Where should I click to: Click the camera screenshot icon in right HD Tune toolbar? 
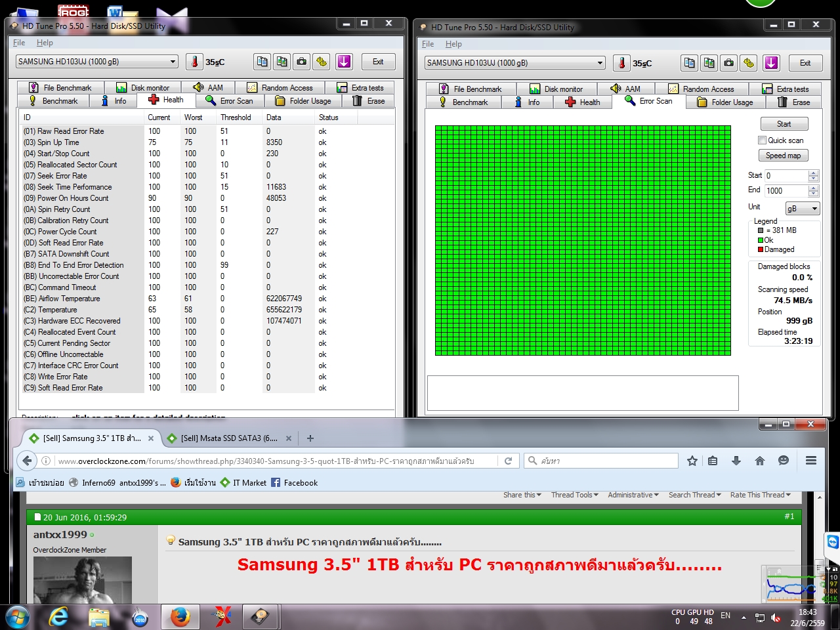[x=728, y=63]
